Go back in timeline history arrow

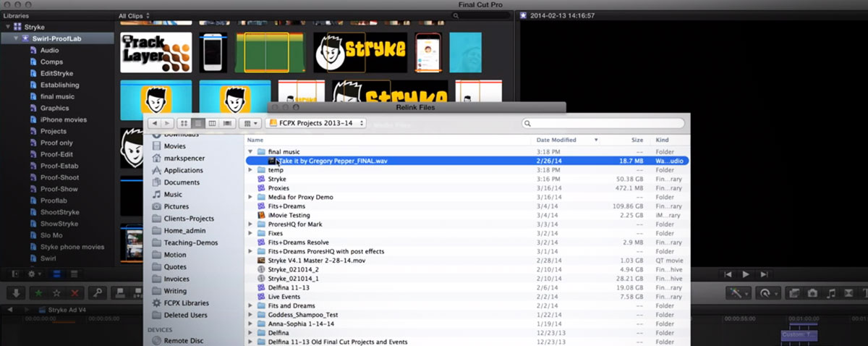click(10, 310)
